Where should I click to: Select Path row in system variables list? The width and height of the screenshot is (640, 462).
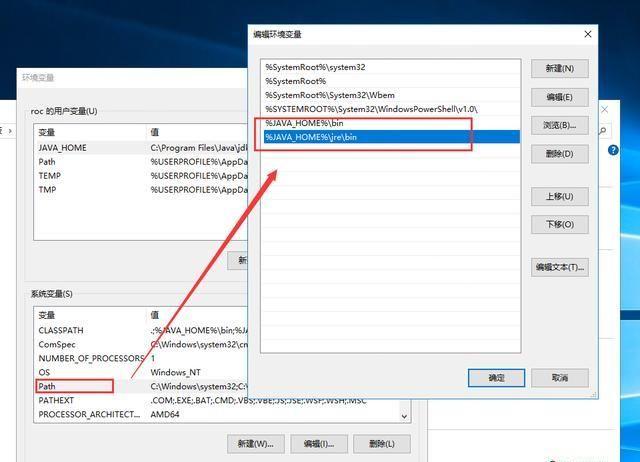pos(141,386)
